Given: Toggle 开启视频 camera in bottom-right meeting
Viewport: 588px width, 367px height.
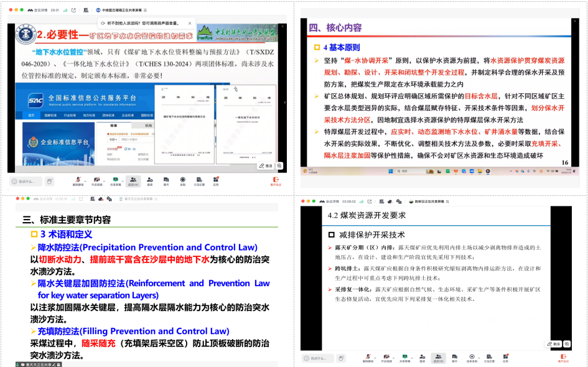Looking at the screenshot, I should click(x=386, y=358).
